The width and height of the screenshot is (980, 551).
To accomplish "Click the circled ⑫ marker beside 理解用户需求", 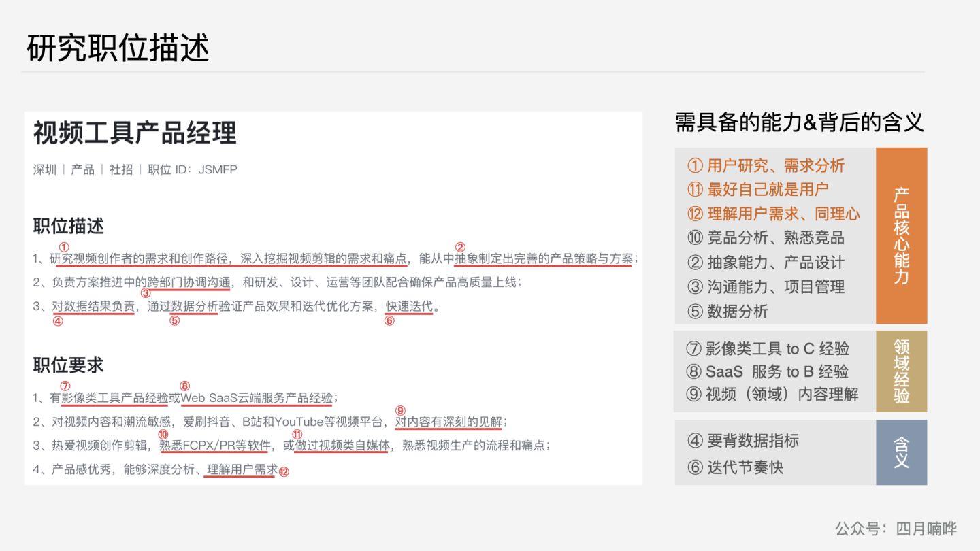I will click(x=283, y=471).
